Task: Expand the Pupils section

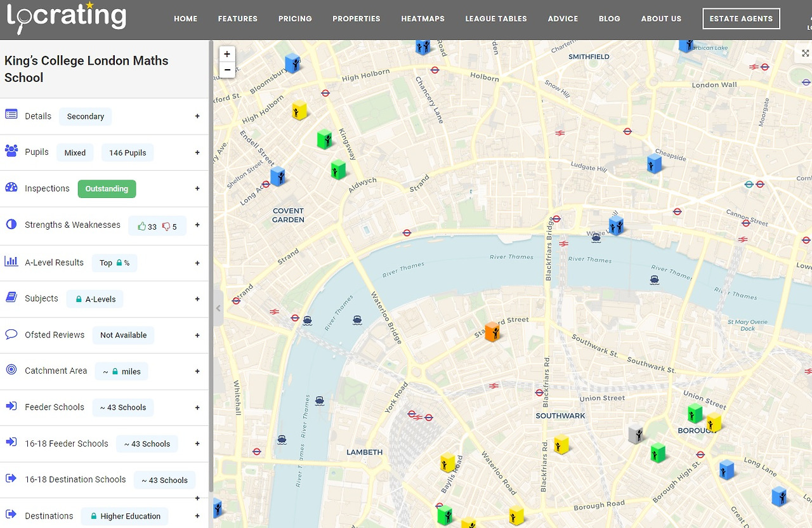Action: 197,152
